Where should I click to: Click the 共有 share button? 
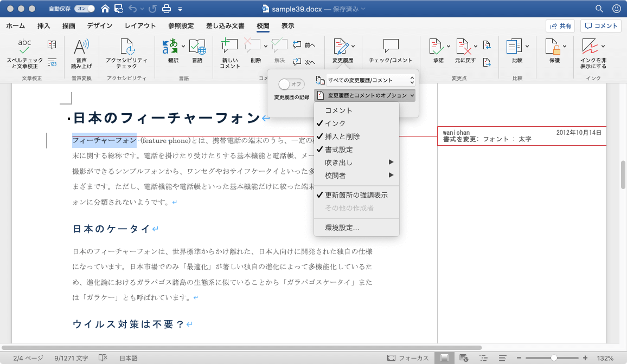560,26
